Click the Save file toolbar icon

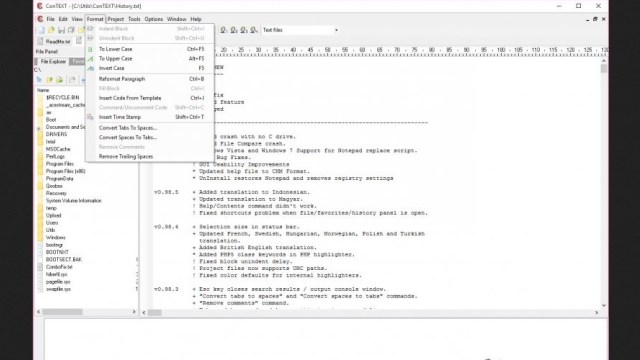coord(61,30)
